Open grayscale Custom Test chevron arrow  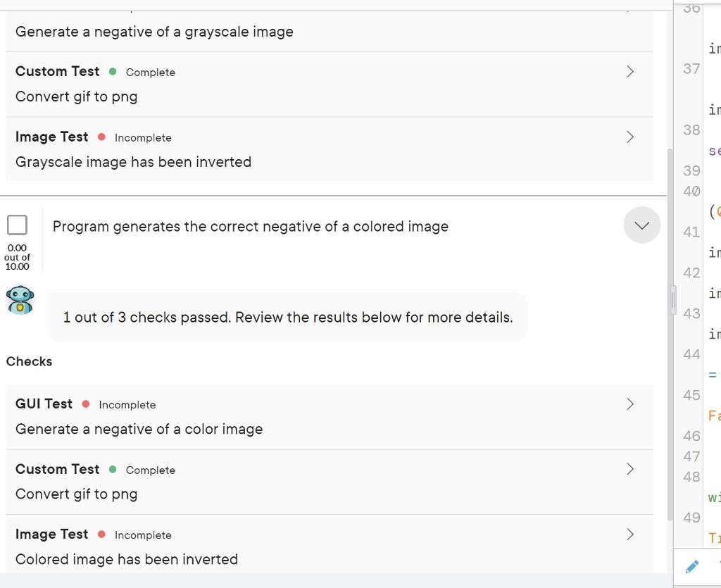click(630, 72)
